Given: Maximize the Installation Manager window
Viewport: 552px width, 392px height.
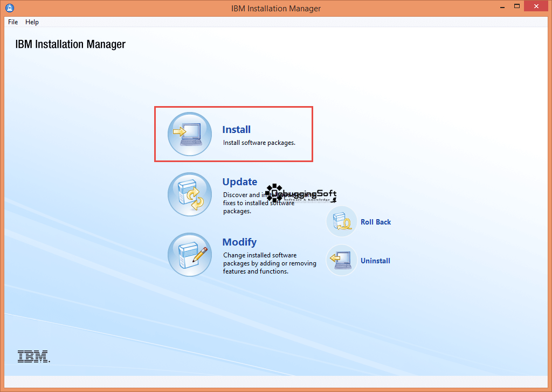Looking at the screenshot, I should [517, 6].
